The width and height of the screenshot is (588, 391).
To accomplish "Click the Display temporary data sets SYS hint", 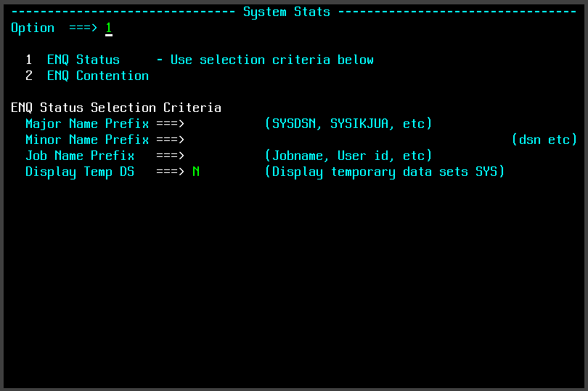I will [384, 172].
